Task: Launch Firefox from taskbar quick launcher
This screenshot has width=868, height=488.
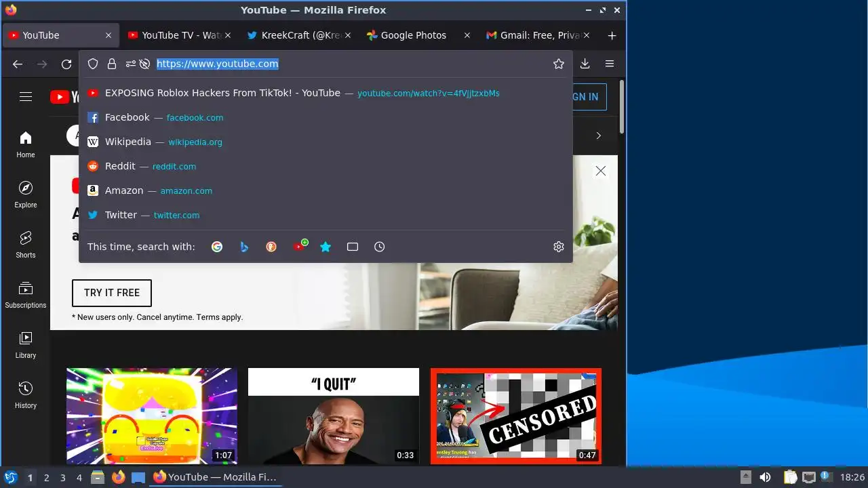Action: 118,477
